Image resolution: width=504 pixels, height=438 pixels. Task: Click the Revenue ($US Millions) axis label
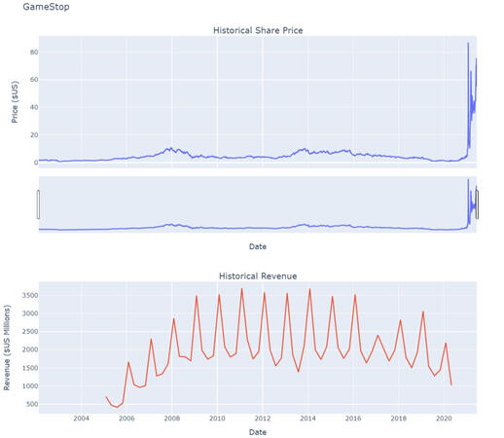point(7,347)
